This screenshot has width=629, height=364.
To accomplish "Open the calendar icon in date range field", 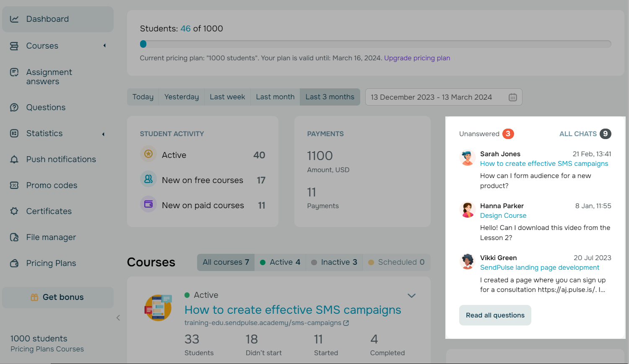I will coord(512,97).
